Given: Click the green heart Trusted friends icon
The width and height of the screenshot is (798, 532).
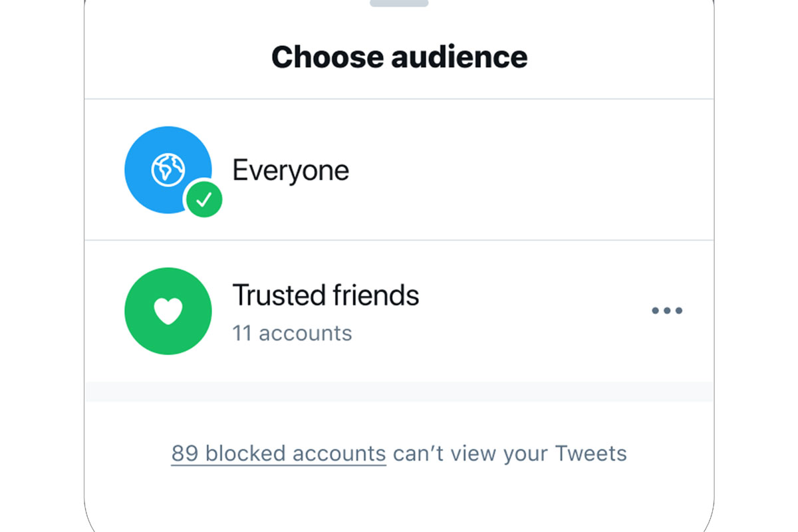Looking at the screenshot, I should pos(168,311).
